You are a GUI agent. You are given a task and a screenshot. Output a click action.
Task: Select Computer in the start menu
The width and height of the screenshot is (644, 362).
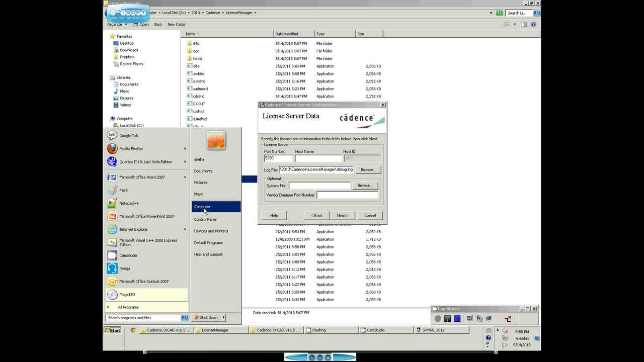pyautogui.click(x=216, y=207)
